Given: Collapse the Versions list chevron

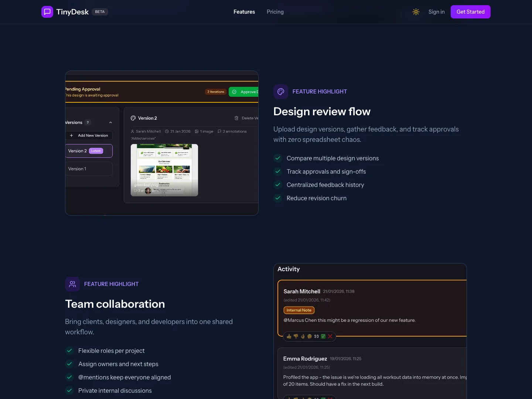Looking at the screenshot, I should tap(110, 123).
